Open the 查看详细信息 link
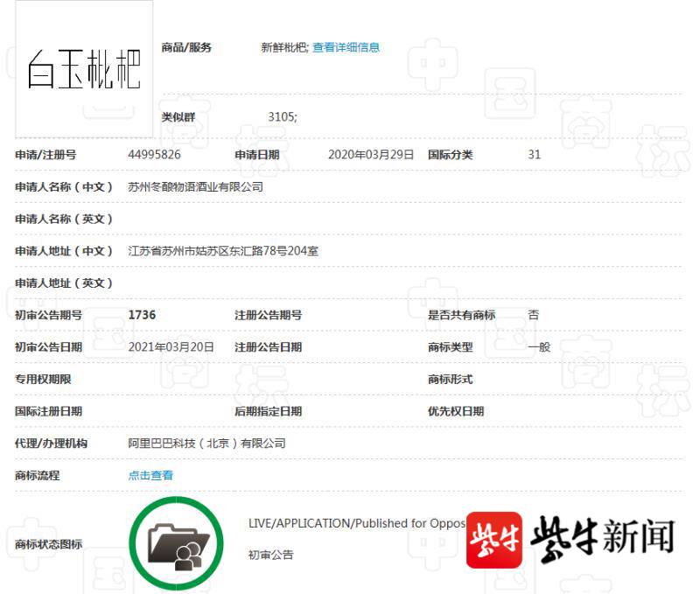The image size is (700, 594). [346, 47]
